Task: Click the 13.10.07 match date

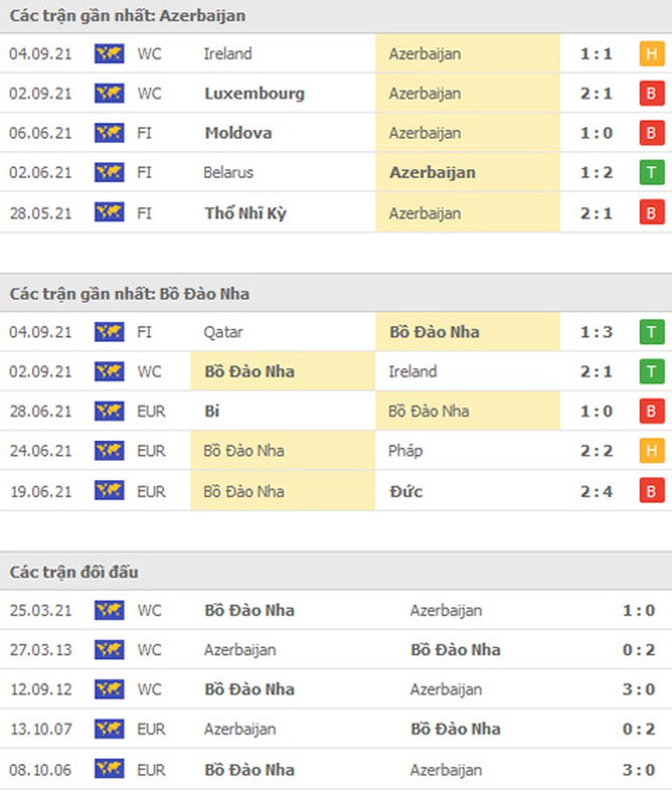Action: coord(40,729)
